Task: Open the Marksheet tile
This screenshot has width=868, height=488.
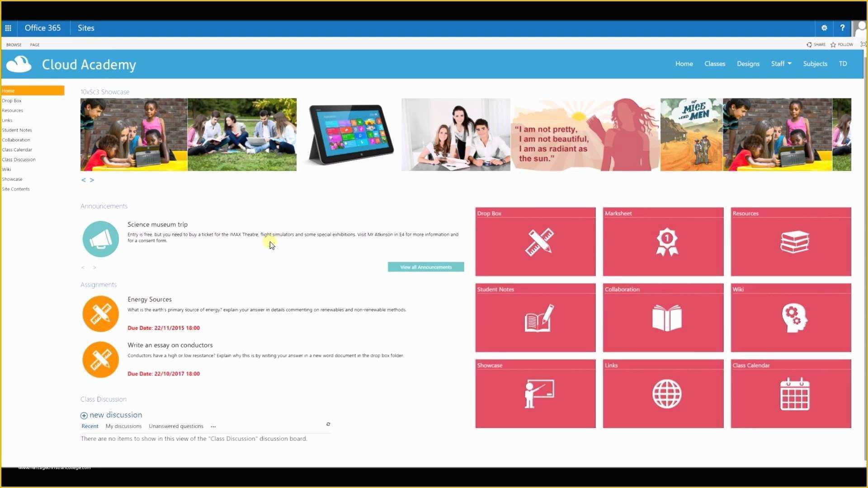Action: [663, 241]
